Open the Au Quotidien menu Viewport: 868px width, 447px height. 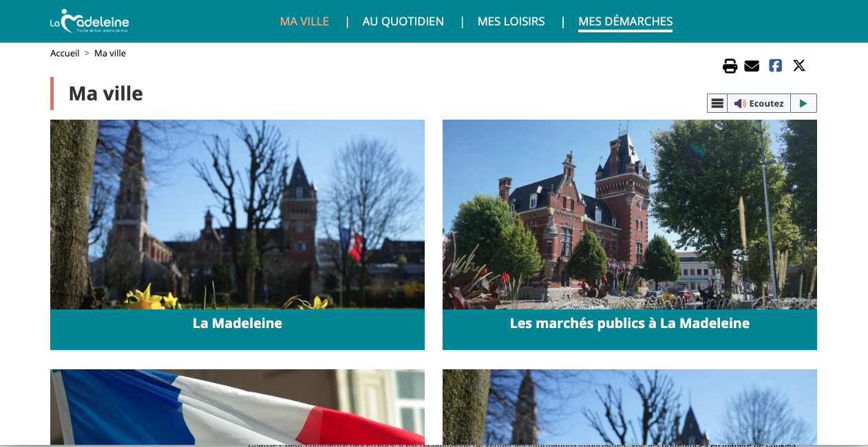(403, 21)
